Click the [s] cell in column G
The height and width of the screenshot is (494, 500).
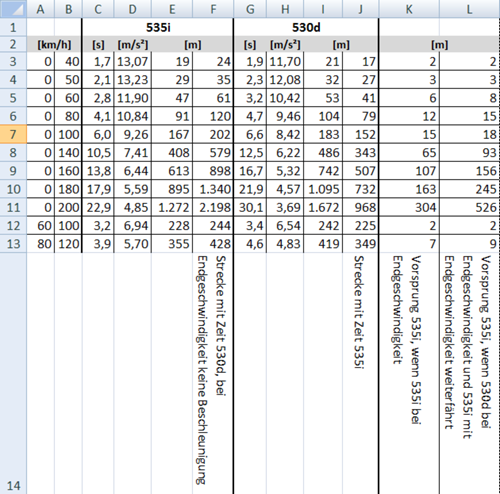tap(250, 44)
